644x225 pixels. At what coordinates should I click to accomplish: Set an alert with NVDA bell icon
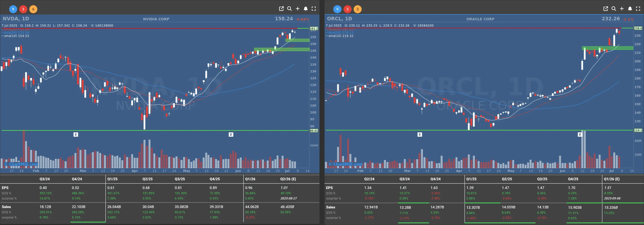[305, 9]
